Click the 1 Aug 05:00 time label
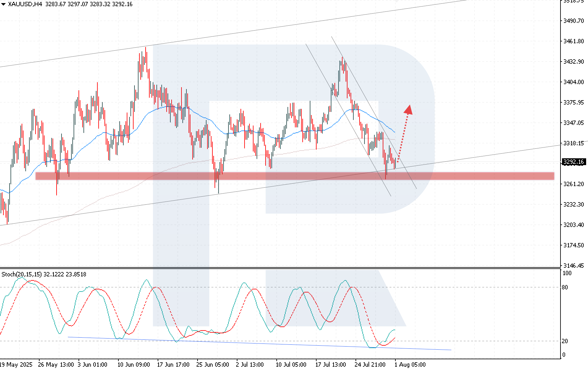The height and width of the screenshot is (371, 588). pyautogui.click(x=410, y=365)
